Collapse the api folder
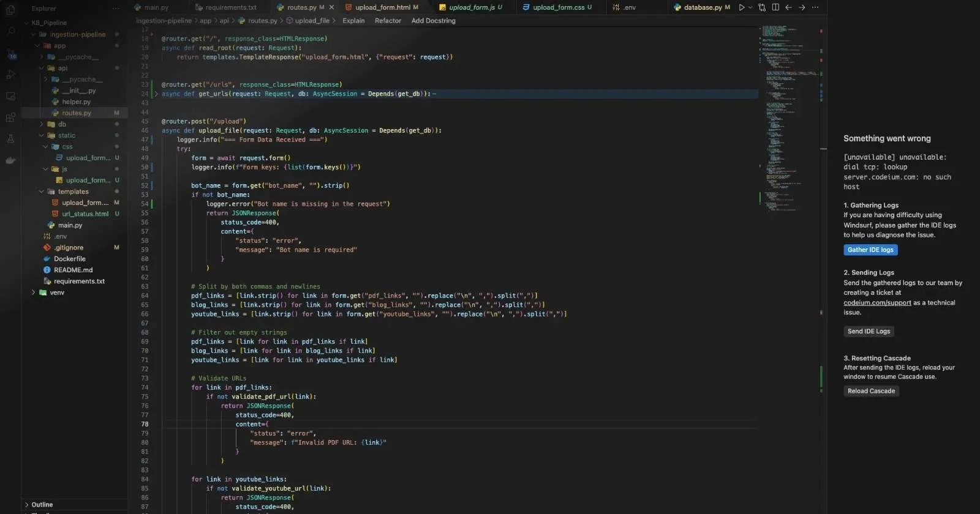 [x=41, y=68]
